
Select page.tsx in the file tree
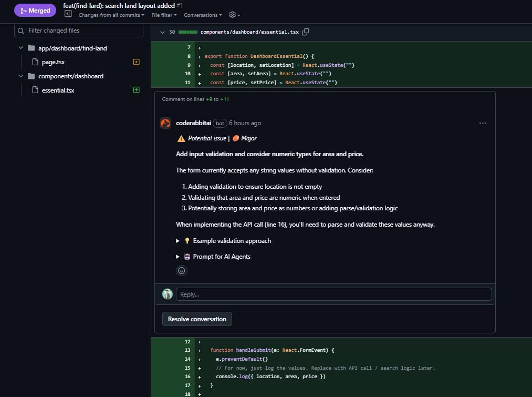click(x=54, y=62)
